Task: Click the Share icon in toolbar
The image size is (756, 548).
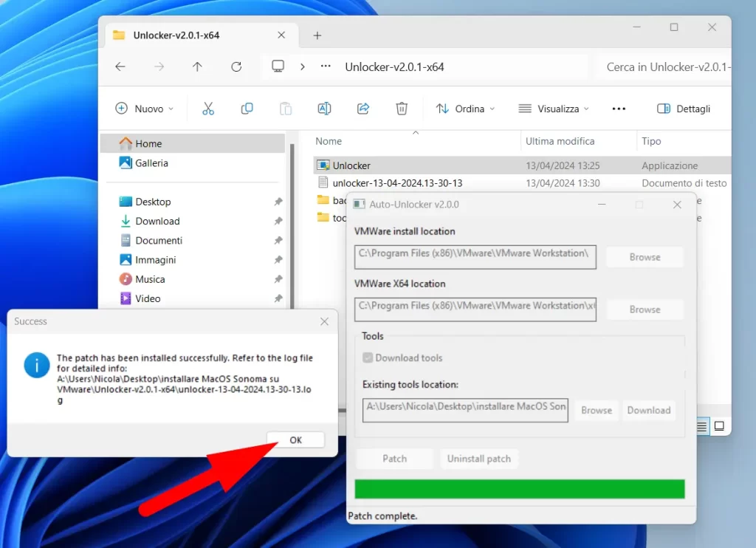Action: click(363, 109)
